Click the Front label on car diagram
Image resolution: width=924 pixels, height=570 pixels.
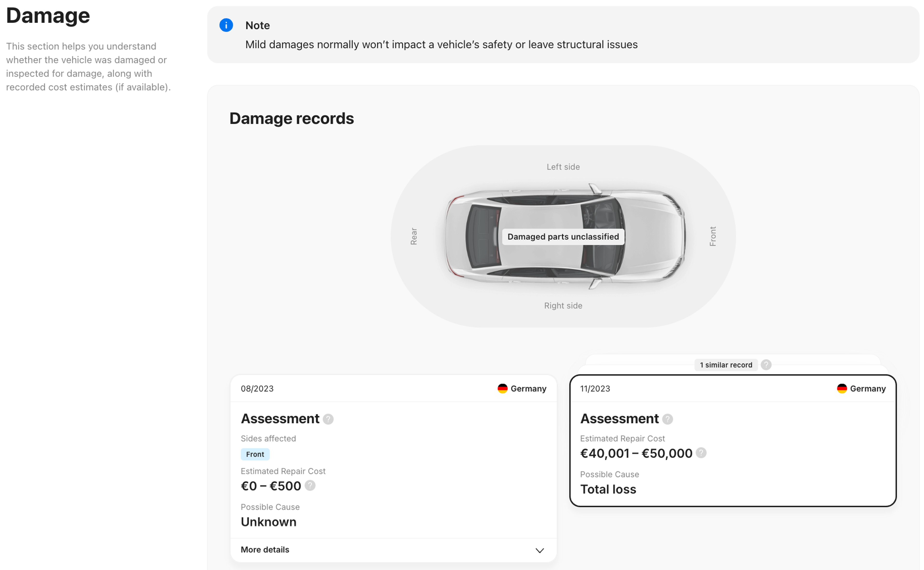point(712,236)
